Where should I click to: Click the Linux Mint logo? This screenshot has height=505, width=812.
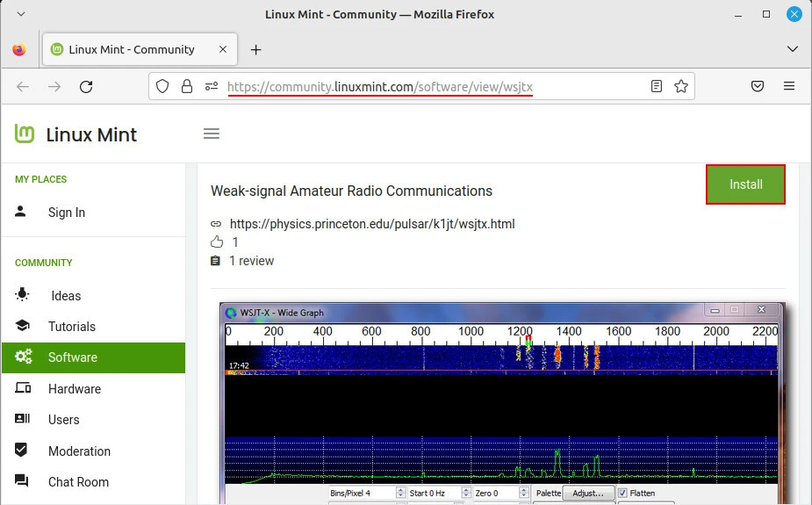[25, 133]
